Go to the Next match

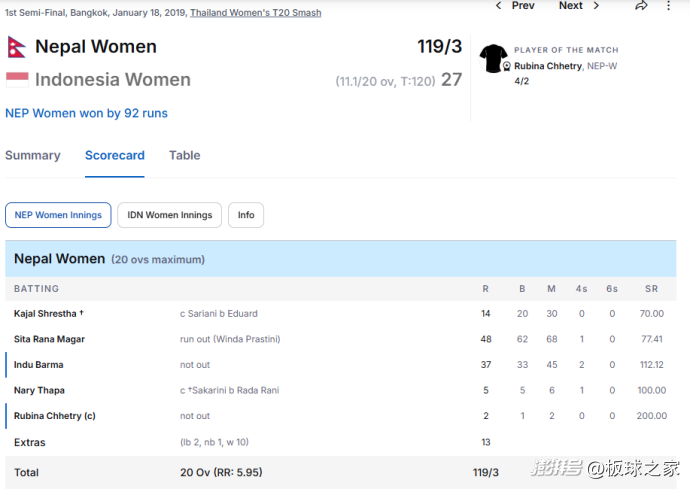571,6
